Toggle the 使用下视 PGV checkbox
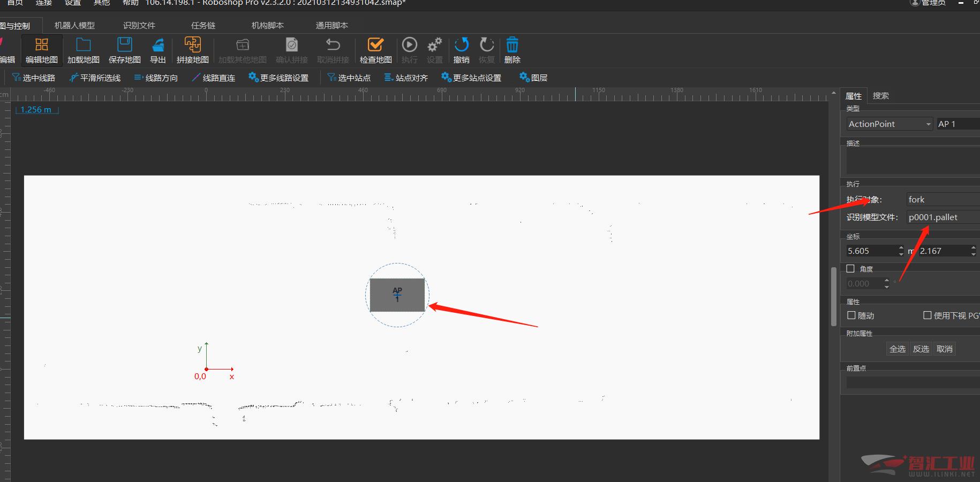 coord(928,315)
